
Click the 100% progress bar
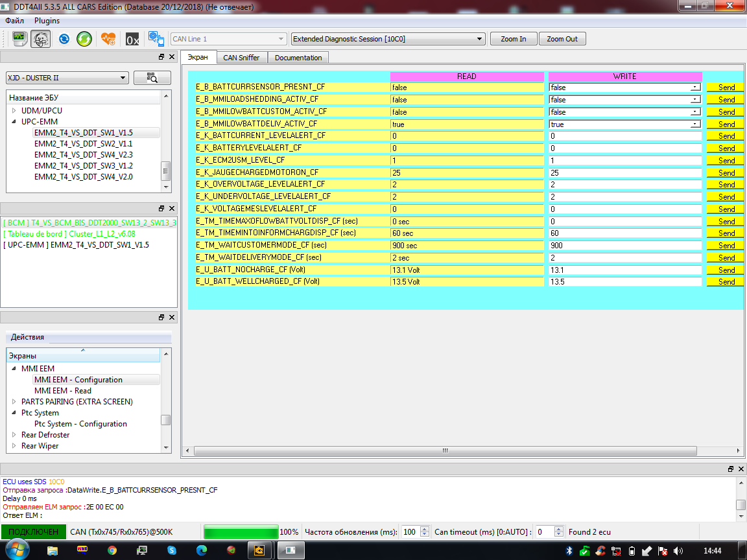tap(241, 532)
